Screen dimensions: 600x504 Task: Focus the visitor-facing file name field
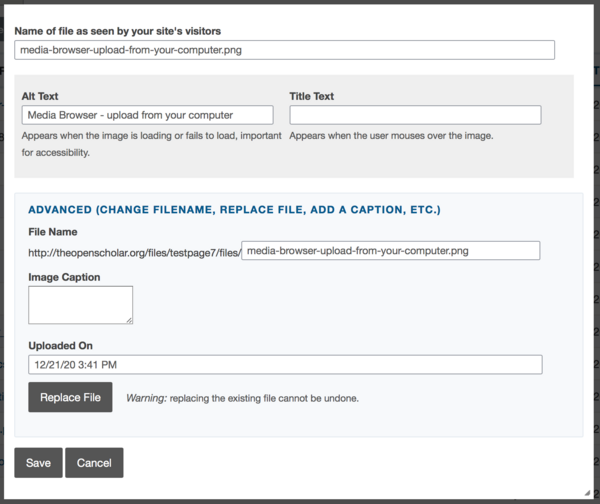284,50
